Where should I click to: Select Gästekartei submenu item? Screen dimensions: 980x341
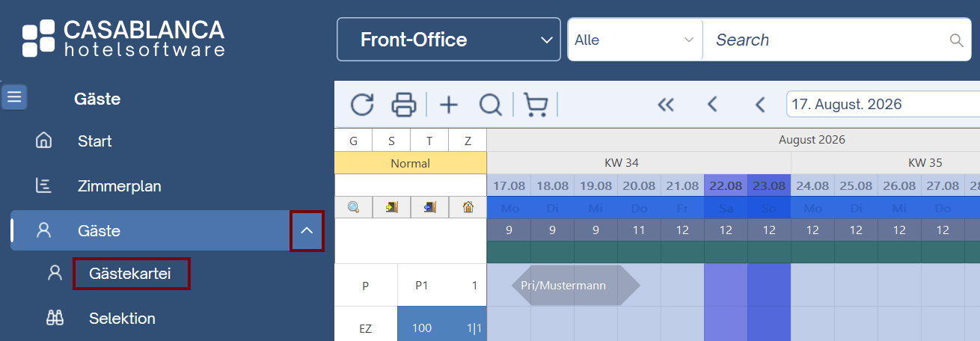130,274
